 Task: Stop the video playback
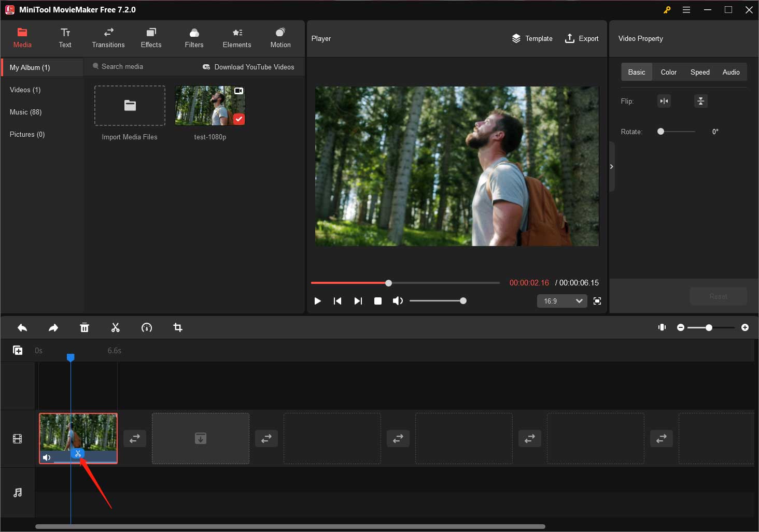pyautogui.click(x=378, y=301)
